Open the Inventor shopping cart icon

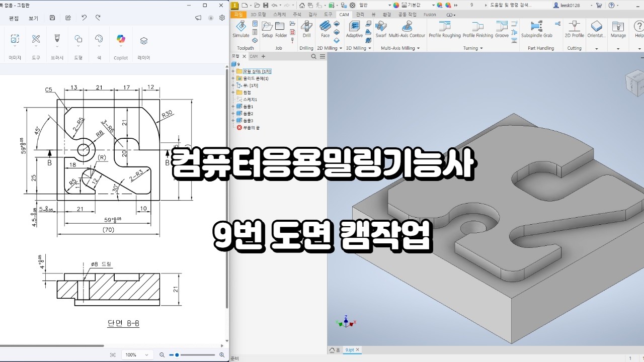tap(599, 5)
